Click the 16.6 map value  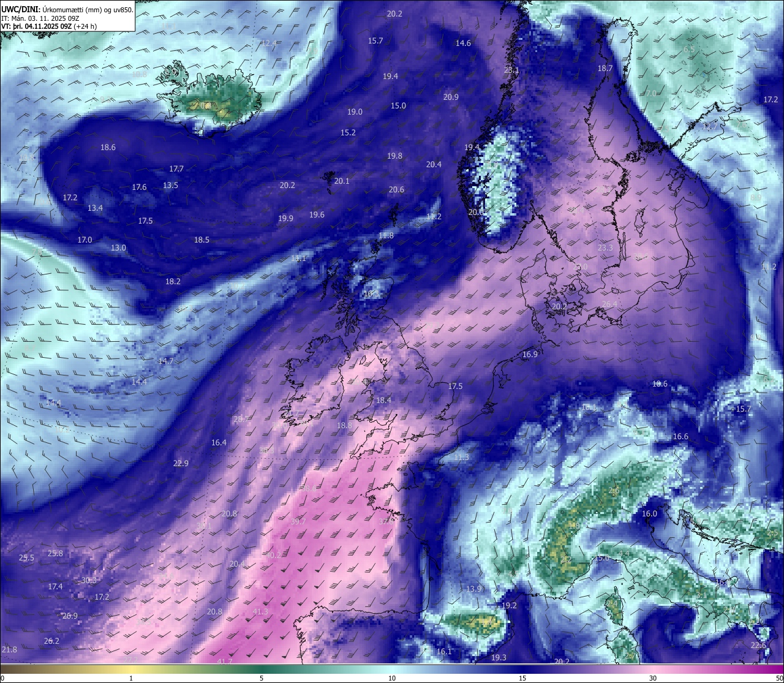[680, 436]
